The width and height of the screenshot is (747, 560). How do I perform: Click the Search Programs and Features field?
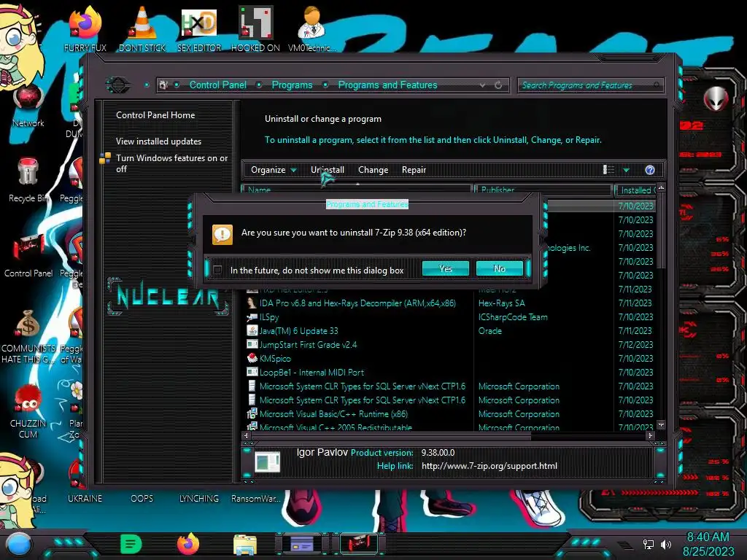(589, 85)
